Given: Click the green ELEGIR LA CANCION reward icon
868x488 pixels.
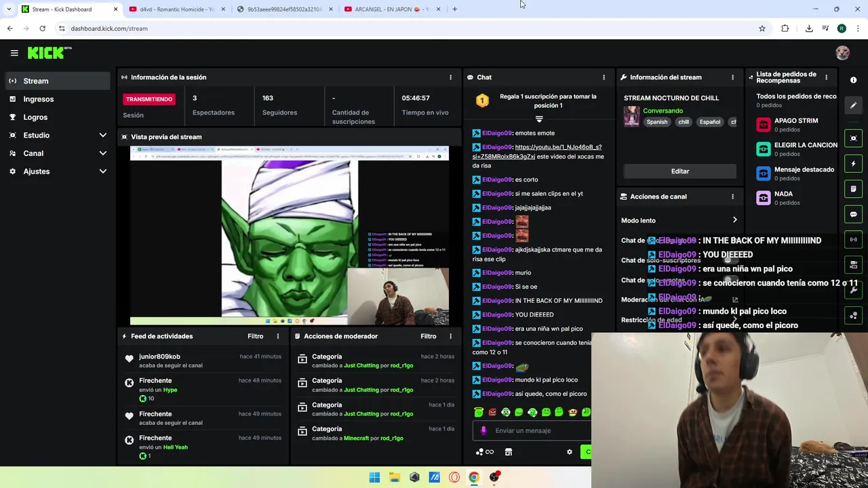Looking at the screenshot, I should [x=764, y=149].
